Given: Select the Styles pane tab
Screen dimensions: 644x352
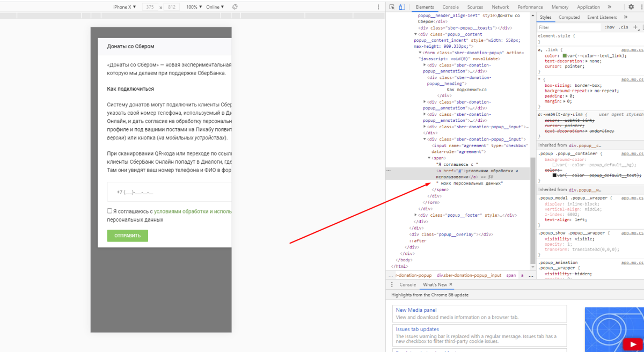Looking at the screenshot, I should (545, 17).
